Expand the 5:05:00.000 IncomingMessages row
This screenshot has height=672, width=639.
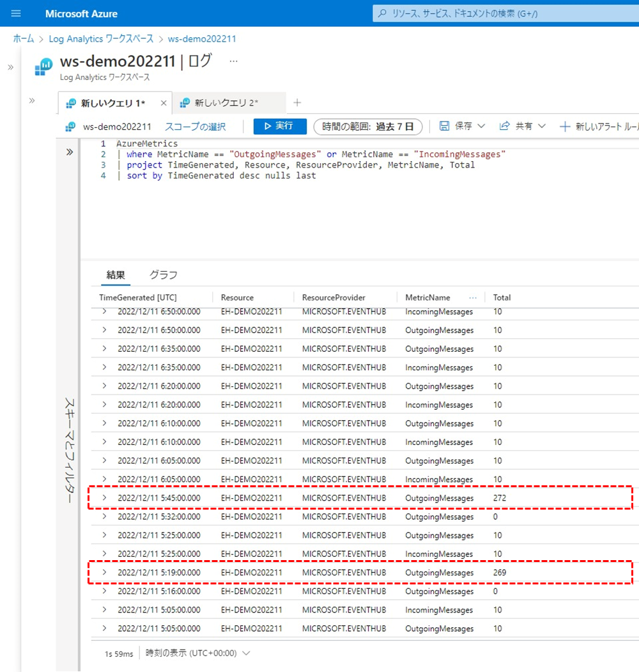(105, 609)
